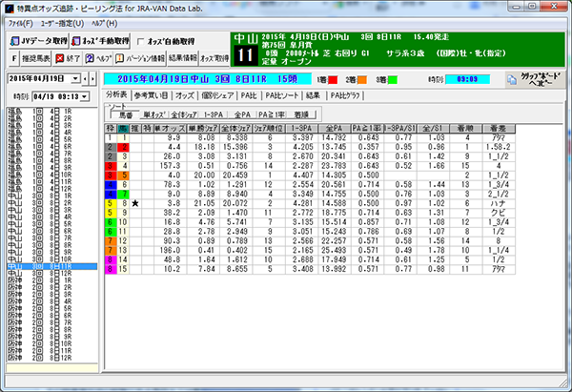Click 着差 value 1.58.2

499,147
